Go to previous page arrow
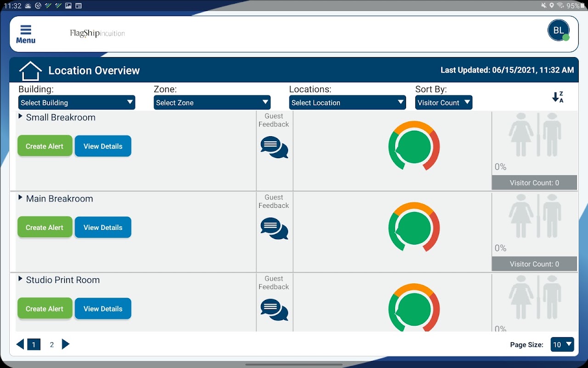The image size is (588, 368). click(20, 344)
